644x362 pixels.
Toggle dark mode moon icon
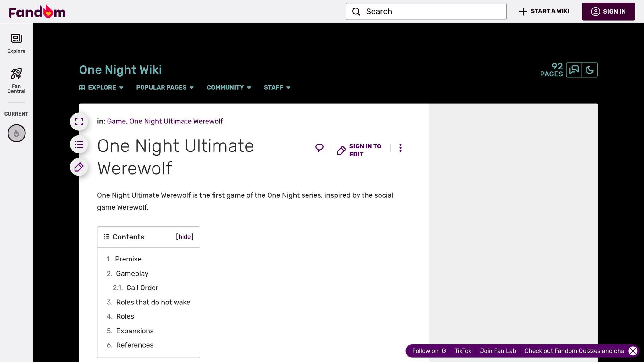(590, 70)
